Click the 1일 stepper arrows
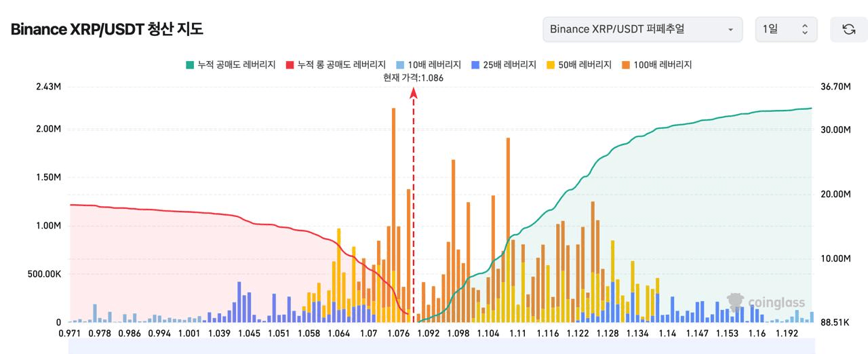 click(x=805, y=30)
